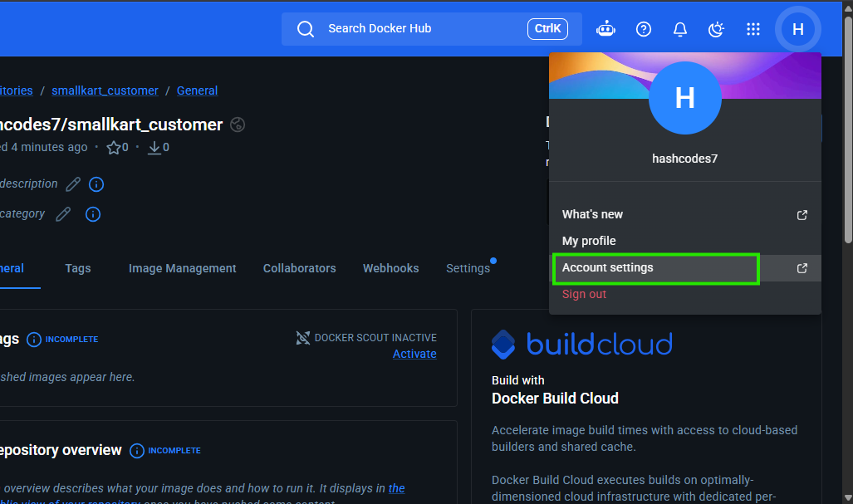Follow the General breadcrumb link
This screenshot has width=853, height=504.
(197, 91)
